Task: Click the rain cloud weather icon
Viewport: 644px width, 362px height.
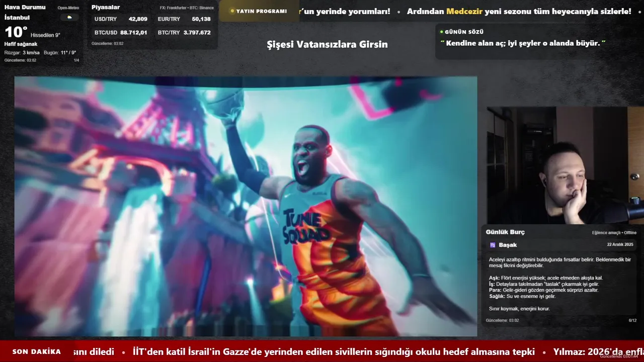Action: [69, 18]
